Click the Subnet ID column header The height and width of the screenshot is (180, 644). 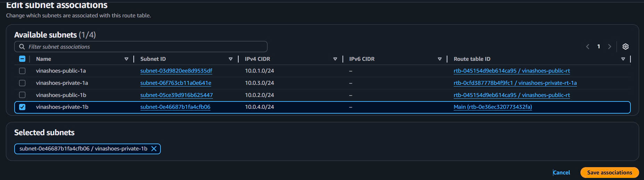[x=153, y=59]
